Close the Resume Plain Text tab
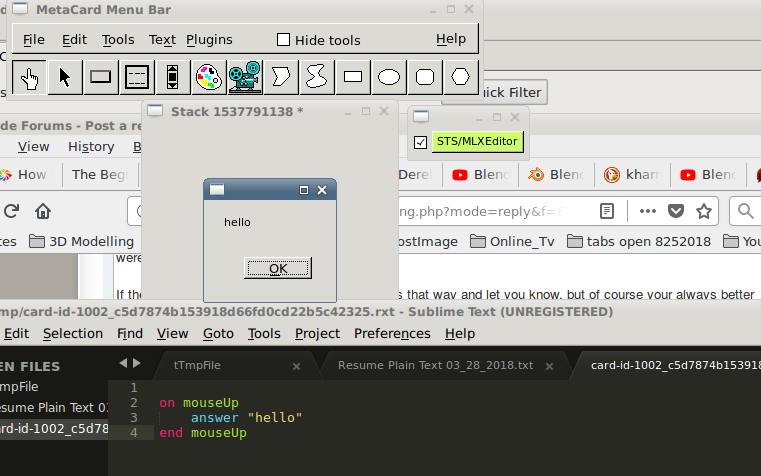Viewport: 761px width, 476px height. (x=549, y=367)
